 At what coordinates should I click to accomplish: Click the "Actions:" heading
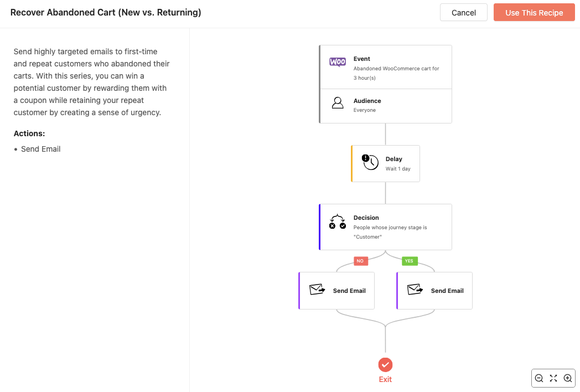click(29, 133)
